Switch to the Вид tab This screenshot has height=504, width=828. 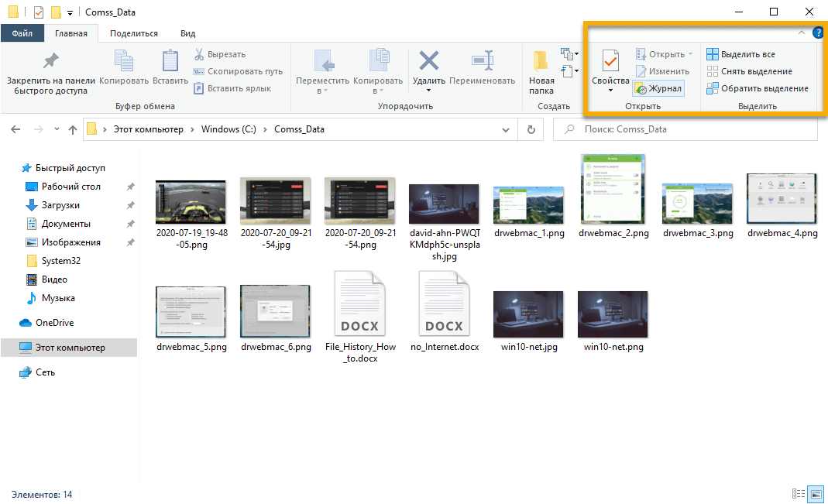(x=187, y=33)
